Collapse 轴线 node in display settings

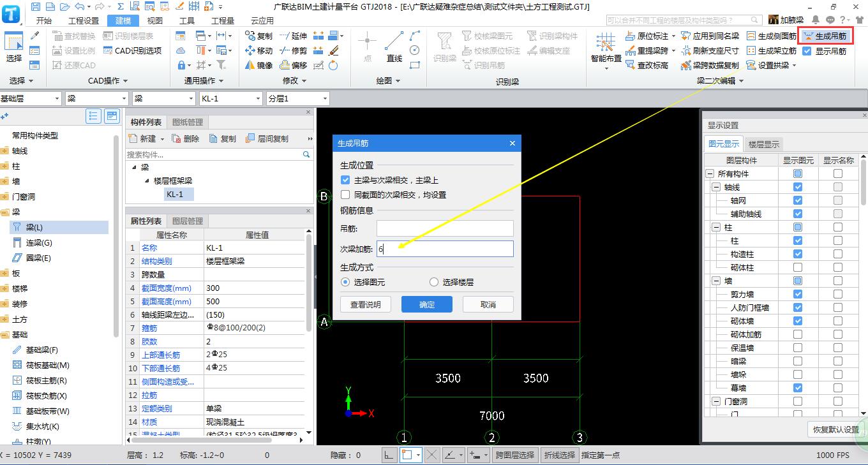pos(716,187)
